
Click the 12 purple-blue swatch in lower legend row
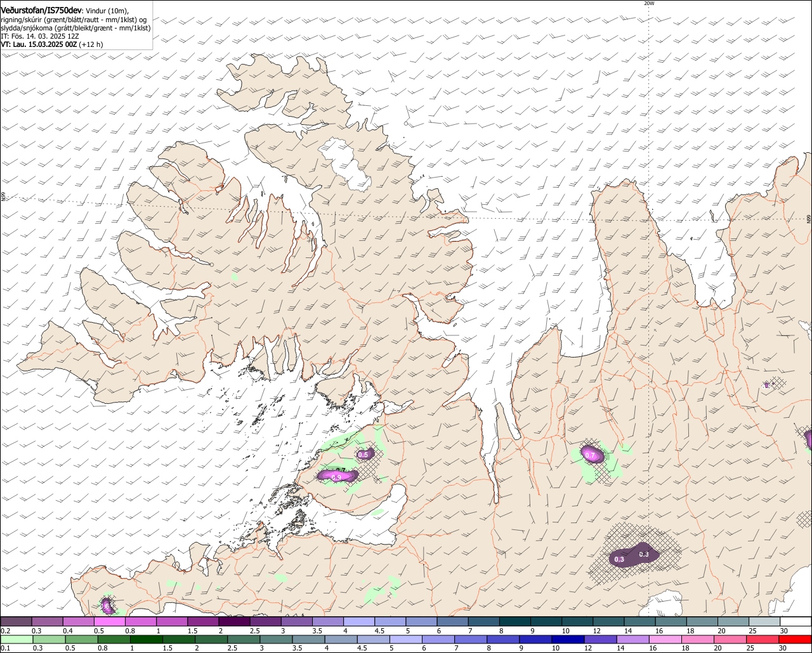click(x=600, y=639)
